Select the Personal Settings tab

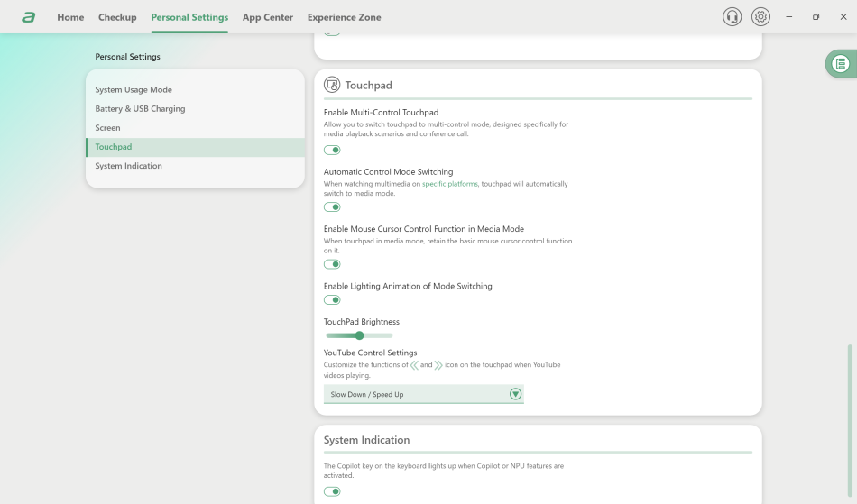click(189, 17)
